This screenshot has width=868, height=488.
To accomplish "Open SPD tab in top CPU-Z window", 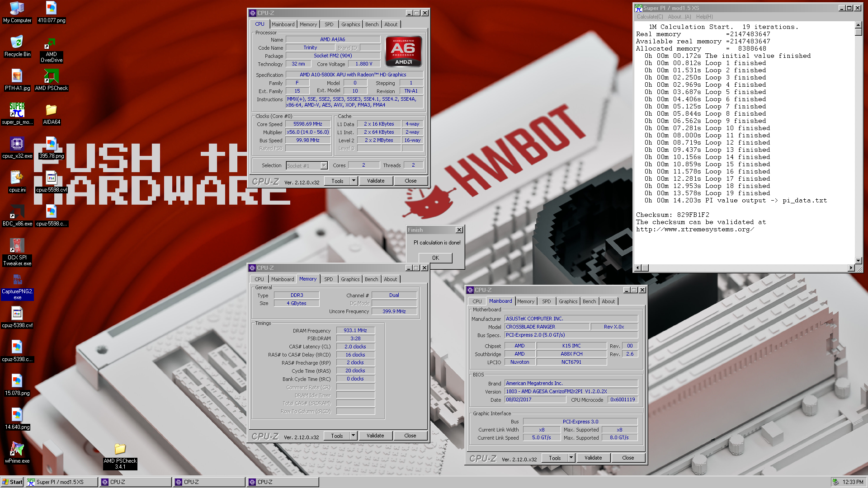I will tap(329, 24).
